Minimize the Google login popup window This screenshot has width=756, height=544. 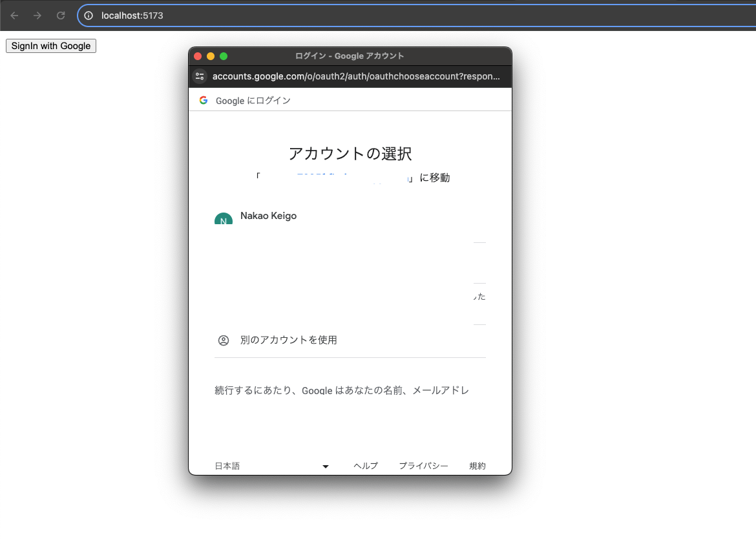pos(211,56)
